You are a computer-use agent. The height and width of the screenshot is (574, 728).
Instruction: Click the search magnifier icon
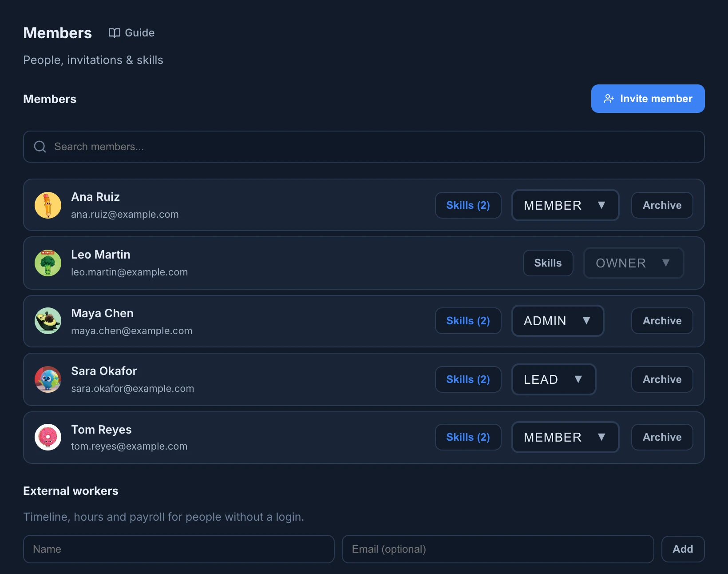[x=40, y=147]
